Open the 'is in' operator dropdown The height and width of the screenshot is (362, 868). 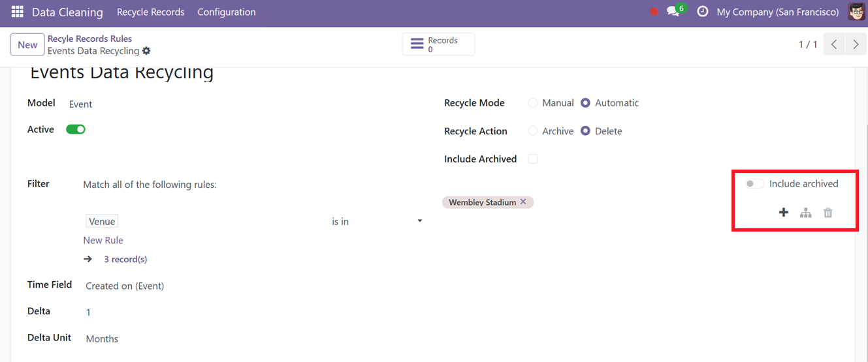(x=377, y=222)
